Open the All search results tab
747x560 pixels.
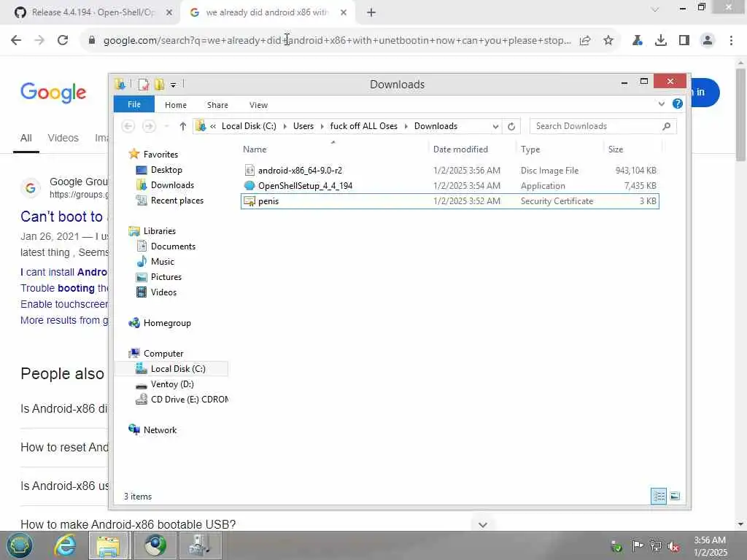(26, 138)
